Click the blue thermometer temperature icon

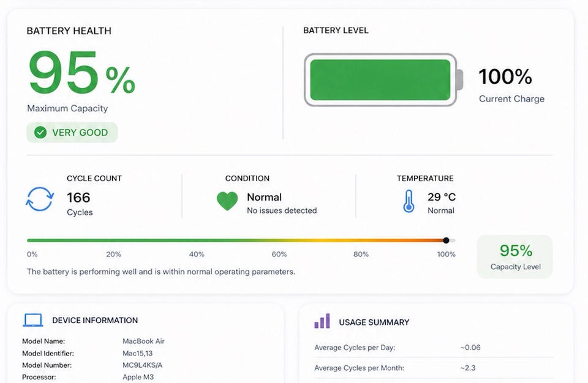409,201
